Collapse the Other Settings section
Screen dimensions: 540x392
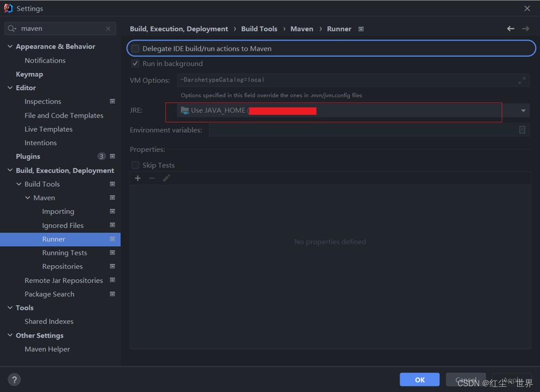point(10,335)
